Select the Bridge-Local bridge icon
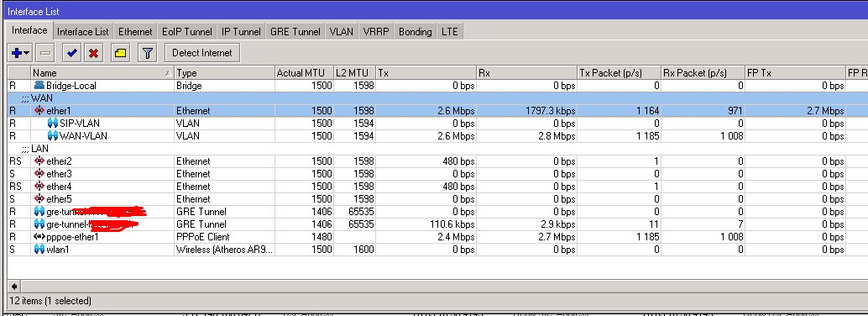868x316 pixels. tap(39, 86)
